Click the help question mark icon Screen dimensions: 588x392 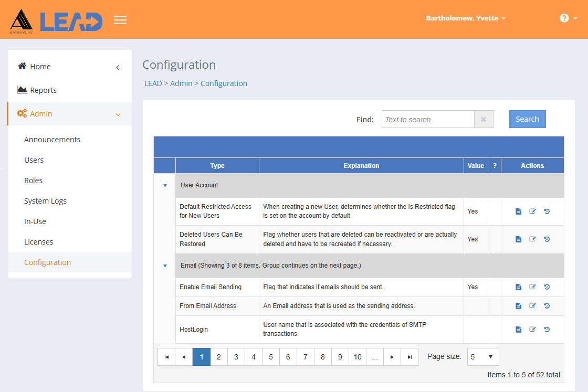click(564, 18)
